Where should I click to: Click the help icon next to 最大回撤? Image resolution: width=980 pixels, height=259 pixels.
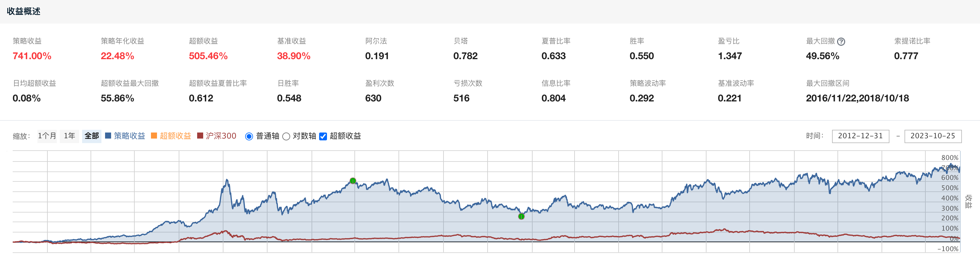point(841,42)
